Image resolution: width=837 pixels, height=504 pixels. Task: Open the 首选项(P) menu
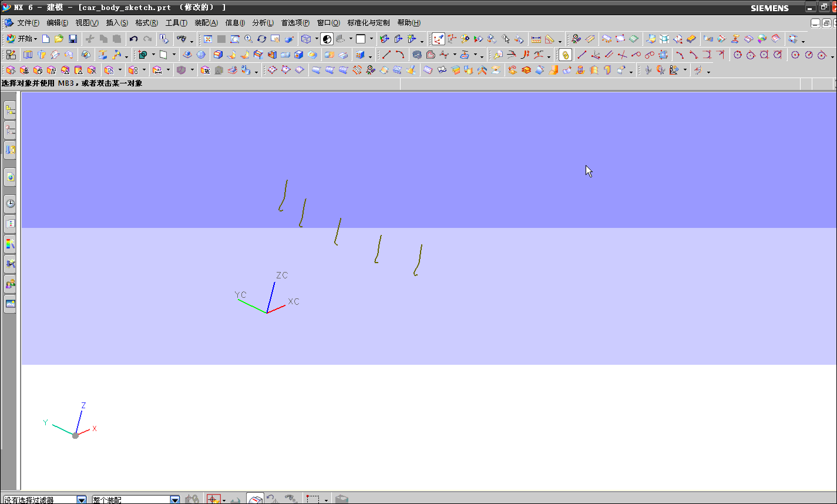pos(295,23)
